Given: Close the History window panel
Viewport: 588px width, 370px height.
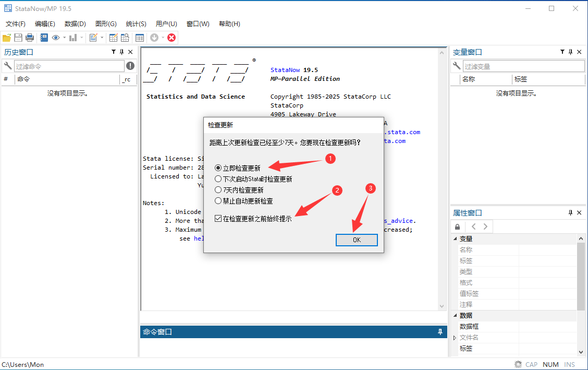Looking at the screenshot, I should pyautogui.click(x=130, y=52).
